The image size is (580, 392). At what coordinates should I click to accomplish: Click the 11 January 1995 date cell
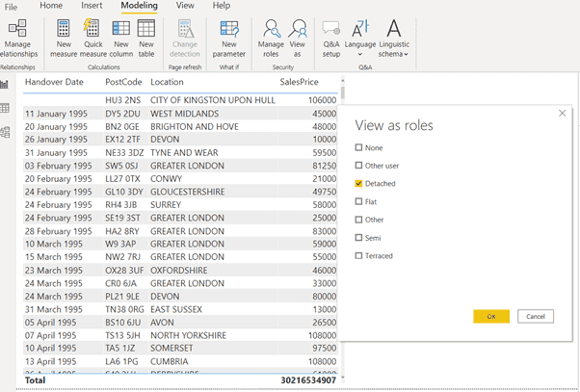click(56, 114)
